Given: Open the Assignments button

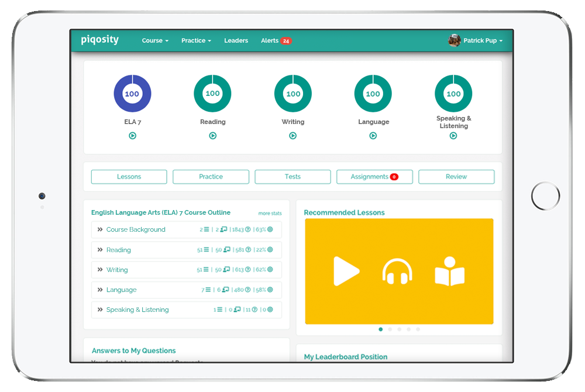Looking at the screenshot, I should click(374, 176).
